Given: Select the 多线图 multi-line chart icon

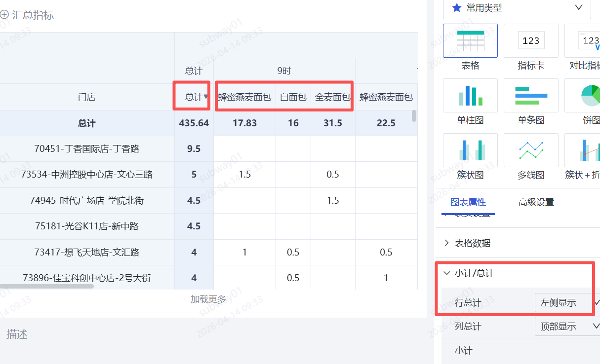Looking at the screenshot, I should point(531,150).
